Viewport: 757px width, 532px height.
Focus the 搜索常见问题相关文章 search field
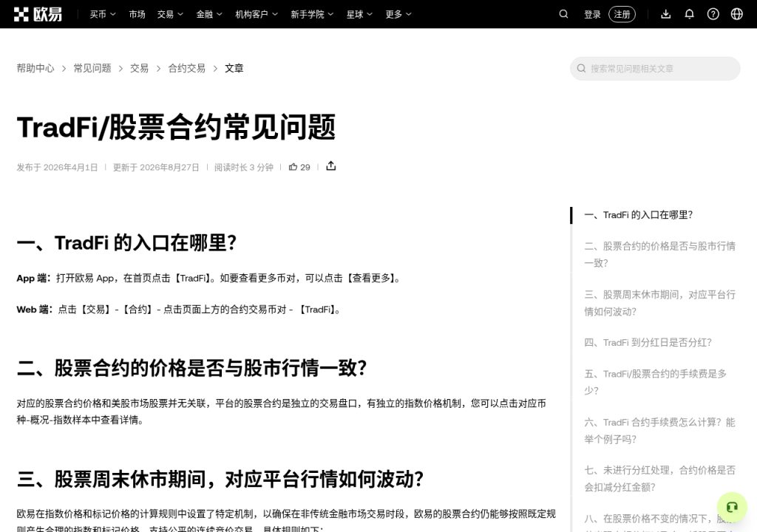click(x=655, y=69)
